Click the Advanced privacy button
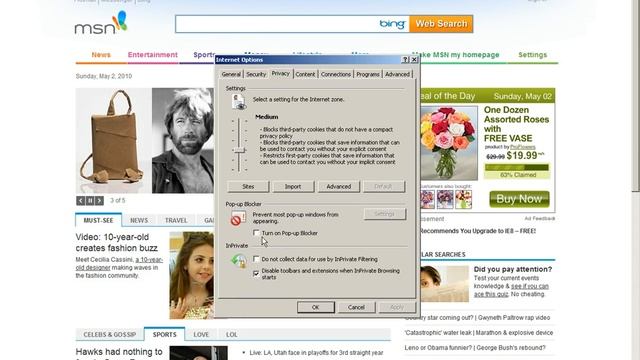640x360 pixels. click(339, 187)
